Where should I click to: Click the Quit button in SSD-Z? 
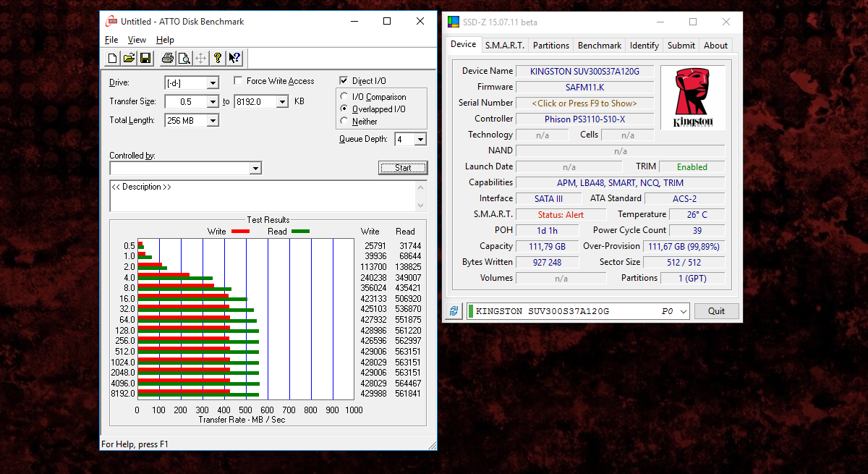tap(716, 311)
